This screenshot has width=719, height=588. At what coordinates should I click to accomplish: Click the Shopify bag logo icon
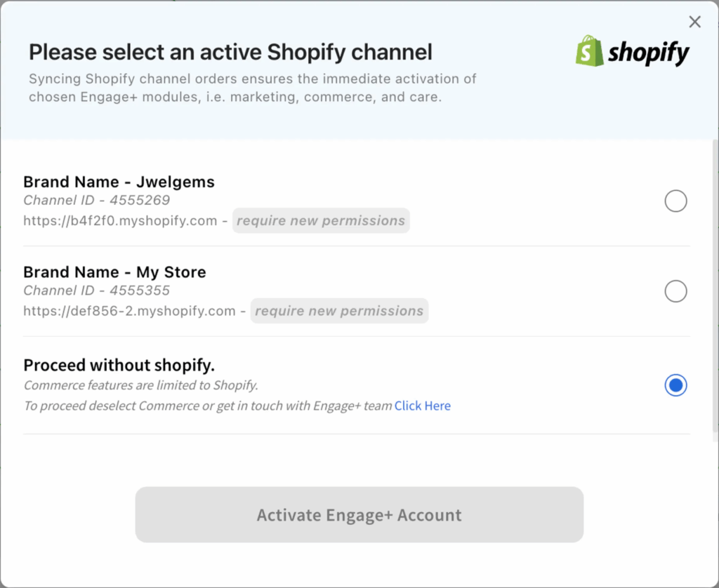(x=589, y=52)
